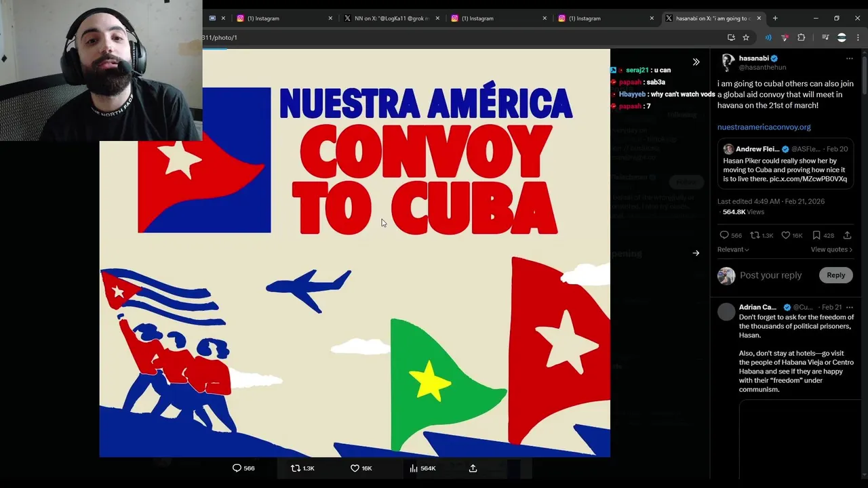Click 564.8K Views text
The height and width of the screenshot is (488, 868).
[x=743, y=212]
